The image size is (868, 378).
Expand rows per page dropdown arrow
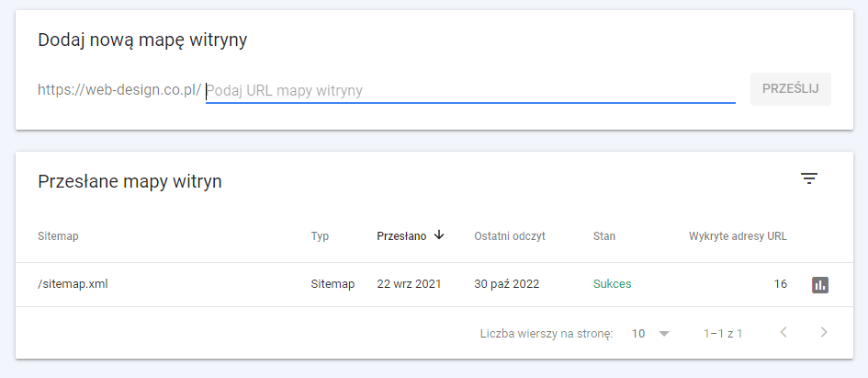[x=664, y=334]
